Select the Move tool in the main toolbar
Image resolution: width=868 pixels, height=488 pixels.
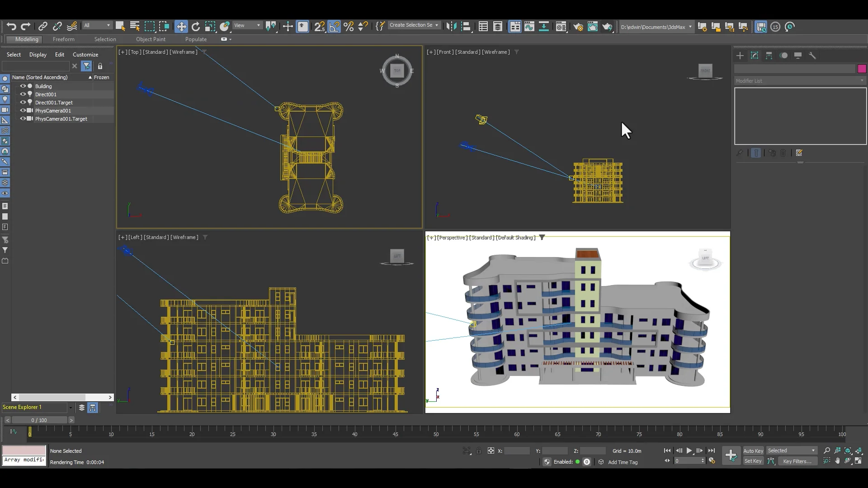click(181, 26)
